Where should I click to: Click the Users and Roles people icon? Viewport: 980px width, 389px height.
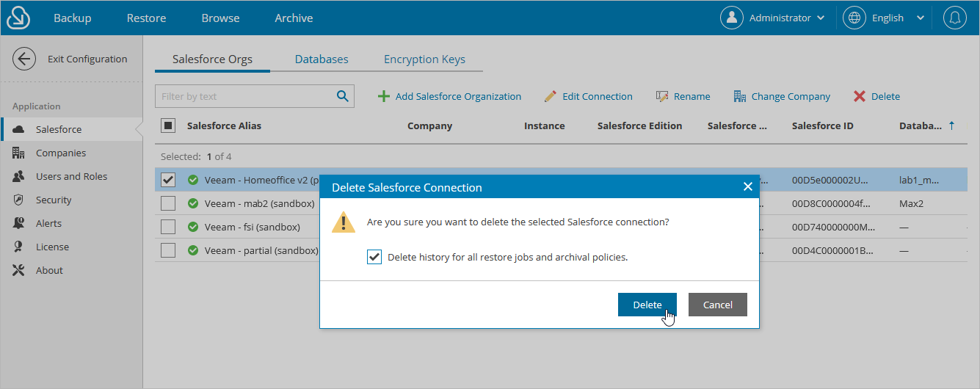(x=19, y=176)
